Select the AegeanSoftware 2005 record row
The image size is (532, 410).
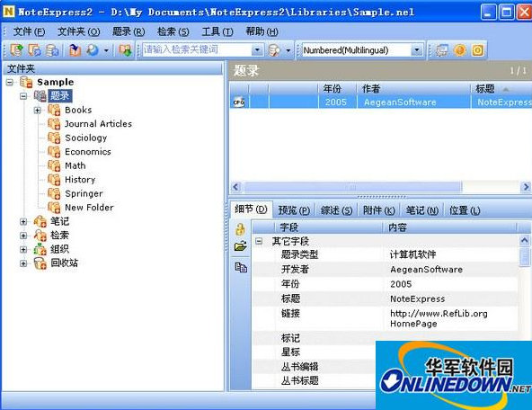pyautogui.click(x=381, y=102)
